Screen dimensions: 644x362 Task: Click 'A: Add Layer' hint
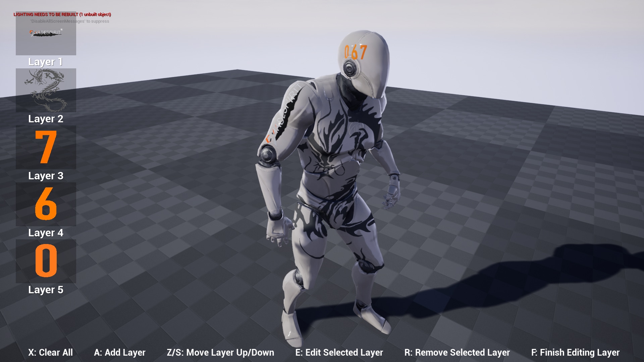pyautogui.click(x=120, y=353)
